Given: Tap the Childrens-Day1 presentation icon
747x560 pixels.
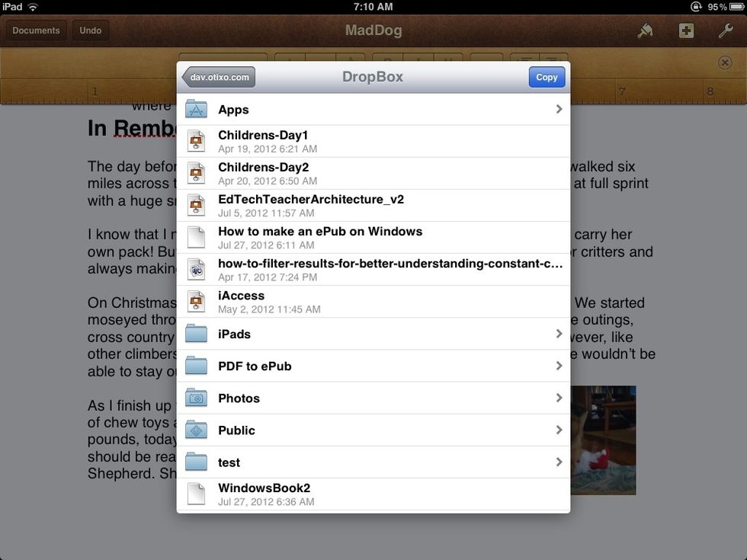Looking at the screenshot, I should click(x=197, y=141).
